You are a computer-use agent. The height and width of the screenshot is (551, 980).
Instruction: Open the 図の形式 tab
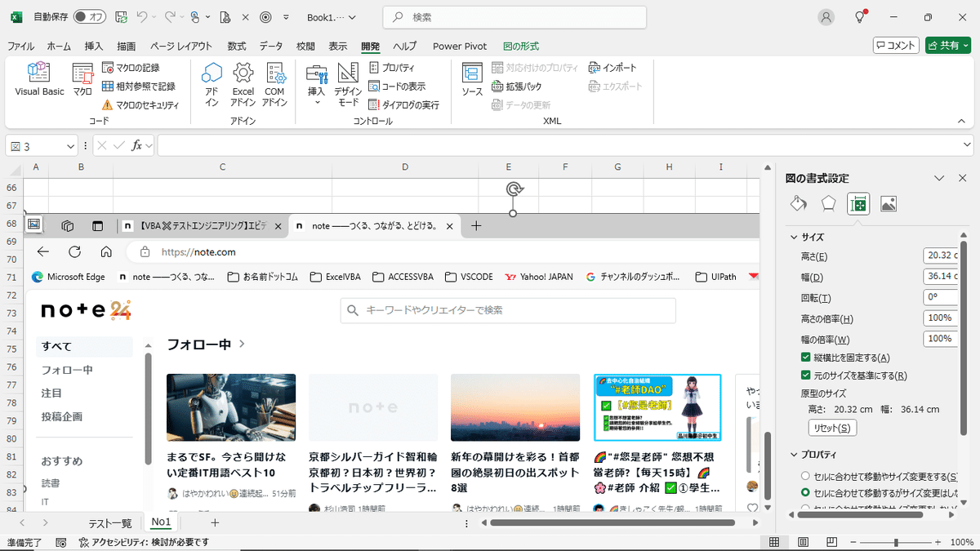coord(520,47)
